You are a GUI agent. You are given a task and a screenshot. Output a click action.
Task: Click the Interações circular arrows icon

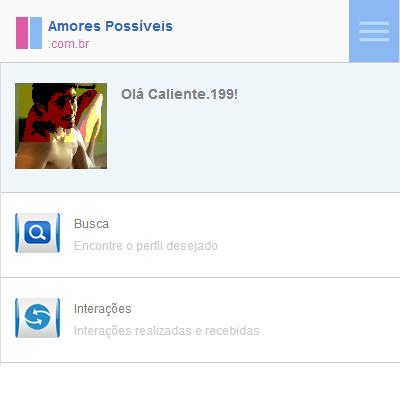pos(38,318)
